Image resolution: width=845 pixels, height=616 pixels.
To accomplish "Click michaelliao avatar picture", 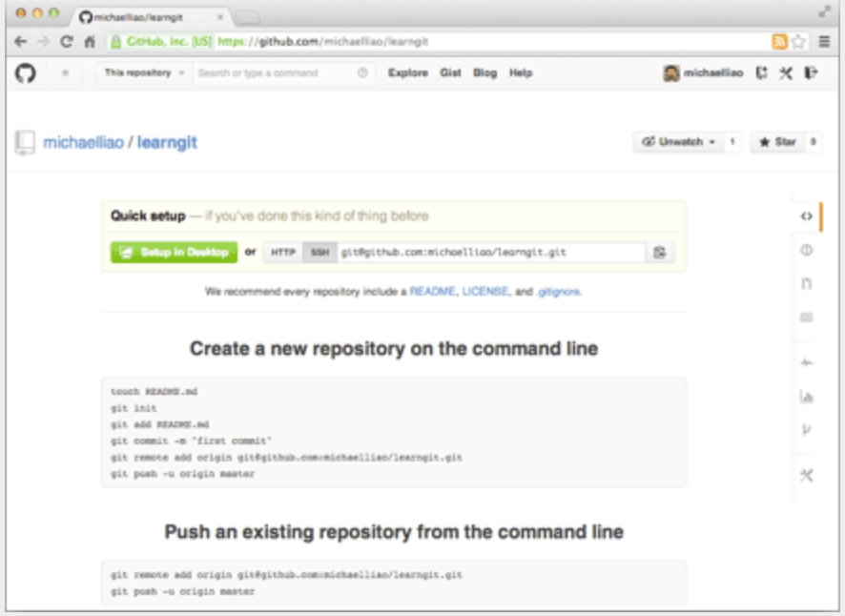I will click(x=670, y=72).
